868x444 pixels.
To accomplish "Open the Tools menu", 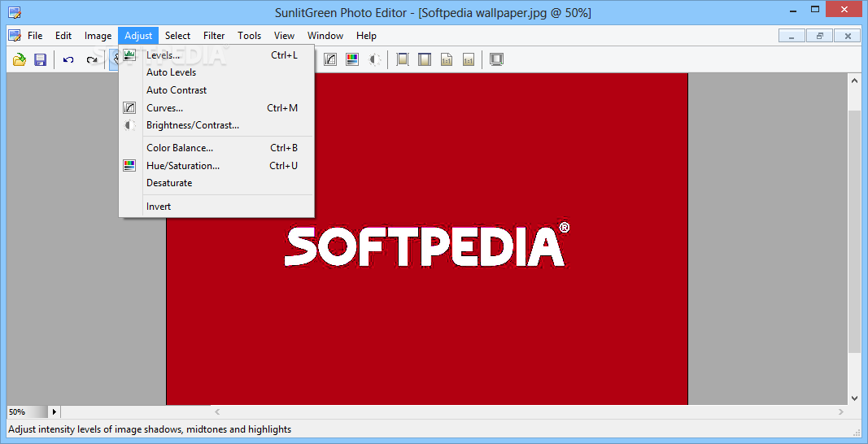I will click(250, 36).
